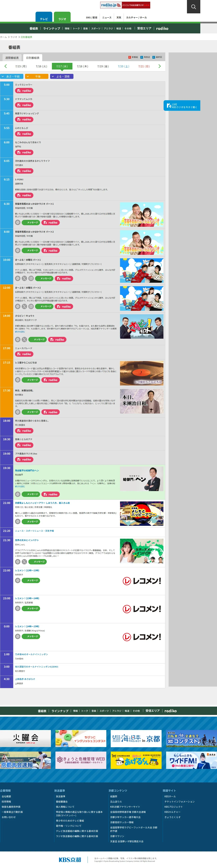The height and width of the screenshot is (868, 217).
Task: Open globe icon for 本日、米團治日和。
Action: [x=18, y=412]
